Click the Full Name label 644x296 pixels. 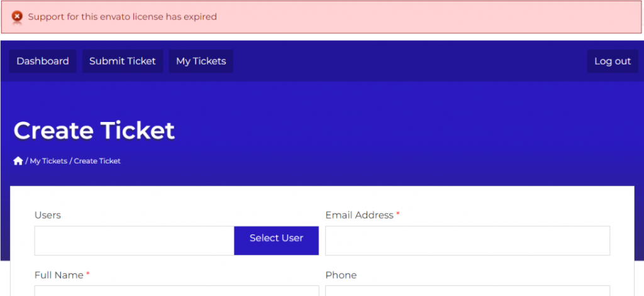(59, 275)
